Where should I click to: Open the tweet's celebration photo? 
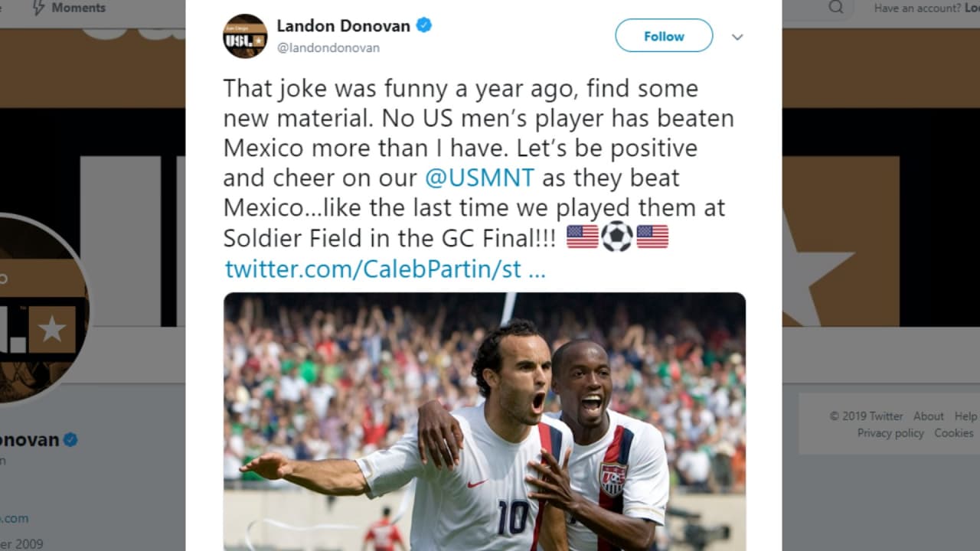click(x=485, y=422)
